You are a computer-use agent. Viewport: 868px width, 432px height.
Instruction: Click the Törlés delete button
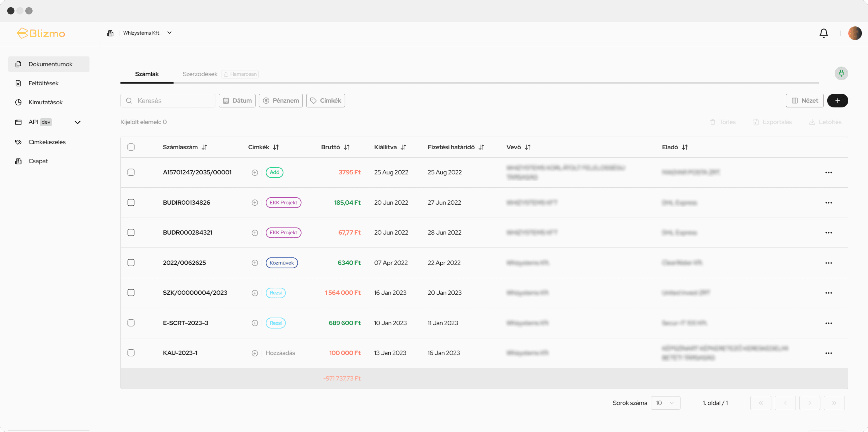[723, 122]
